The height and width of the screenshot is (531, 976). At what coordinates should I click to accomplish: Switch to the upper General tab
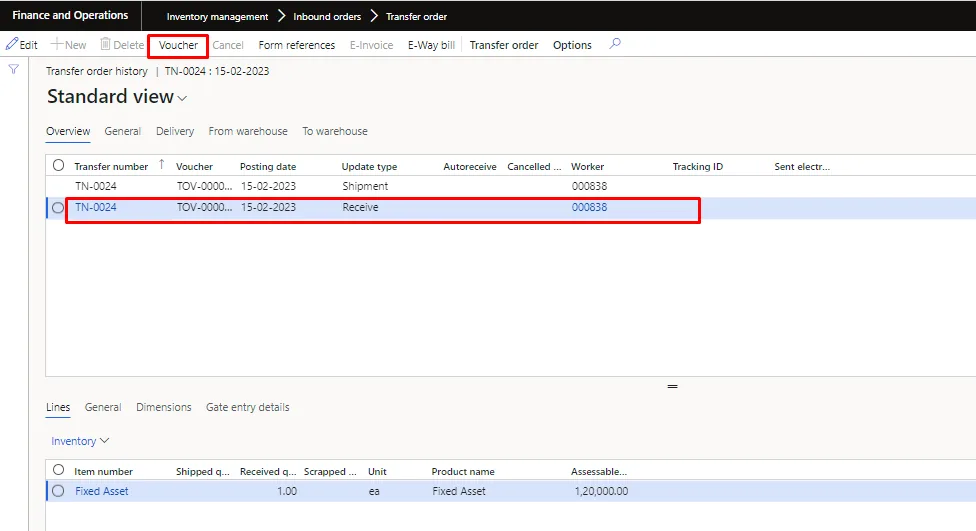click(x=123, y=131)
